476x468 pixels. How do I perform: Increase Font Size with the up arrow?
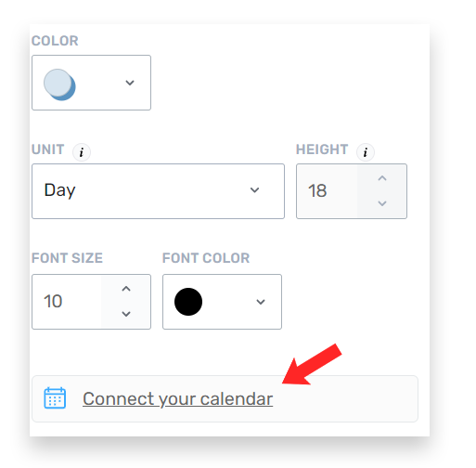[x=126, y=289]
